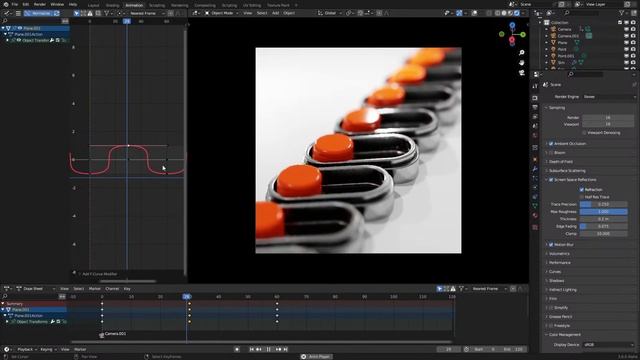Expand the Shadows panel
This screenshot has height=360, width=640.
[556, 281]
